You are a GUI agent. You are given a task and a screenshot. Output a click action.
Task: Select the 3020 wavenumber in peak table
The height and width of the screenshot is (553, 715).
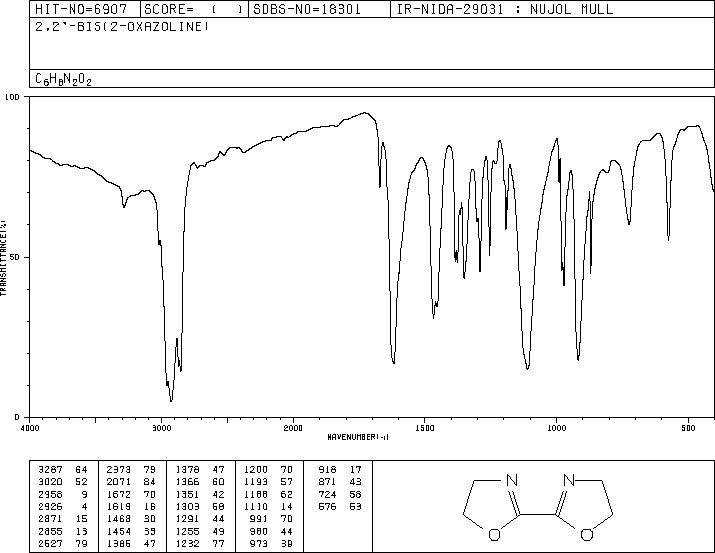point(50,482)
